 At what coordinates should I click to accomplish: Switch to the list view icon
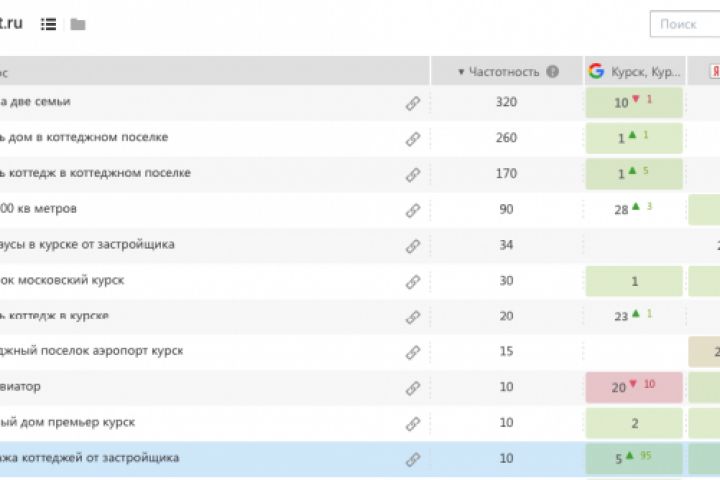(x=48, y=24)
